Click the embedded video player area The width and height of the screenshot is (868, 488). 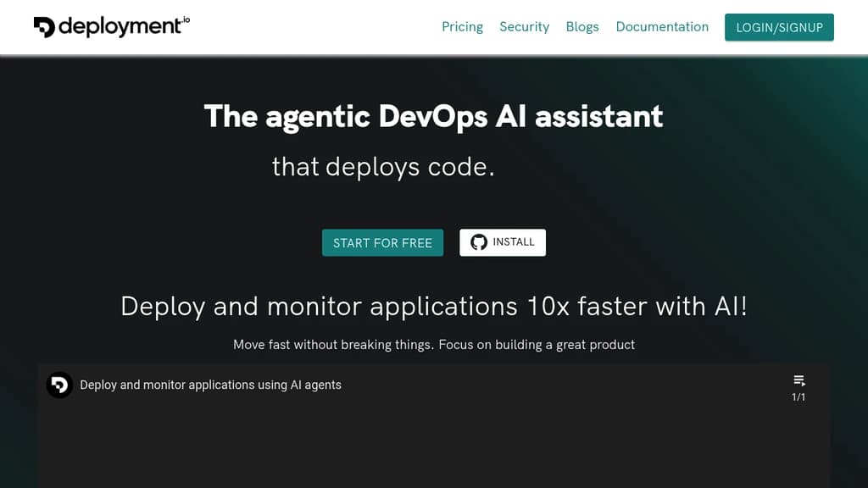pos(434,426)
